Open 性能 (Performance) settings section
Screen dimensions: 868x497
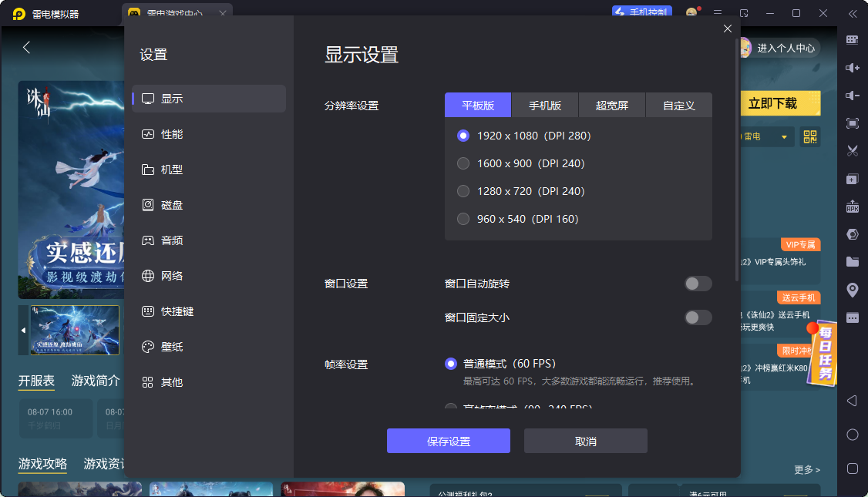click(x=209, y=134)
